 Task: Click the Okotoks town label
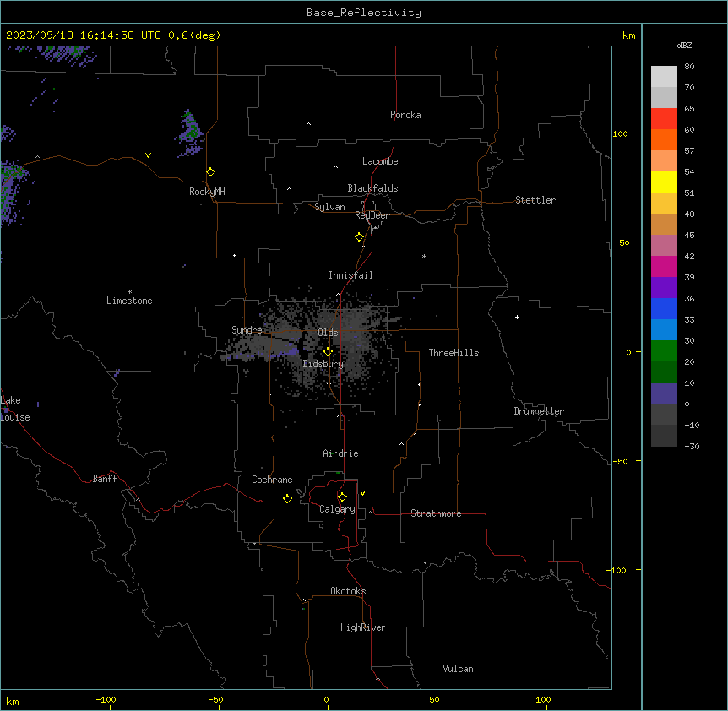[x=348, y=591]
